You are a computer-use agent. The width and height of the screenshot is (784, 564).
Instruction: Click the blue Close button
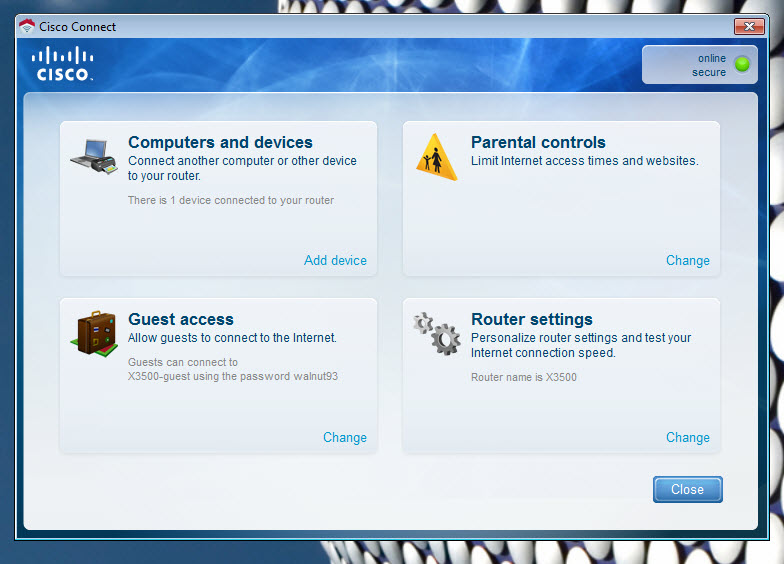coord(688,489)
